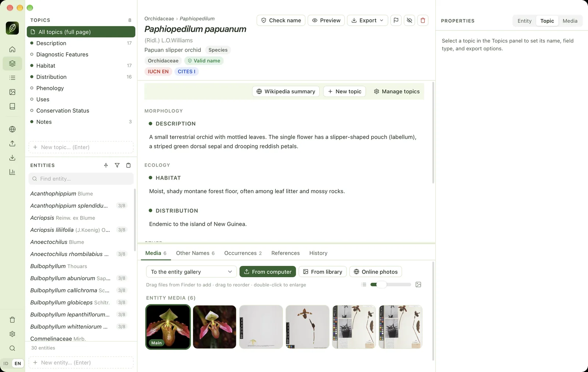Select the Entity properties segment

524,21
